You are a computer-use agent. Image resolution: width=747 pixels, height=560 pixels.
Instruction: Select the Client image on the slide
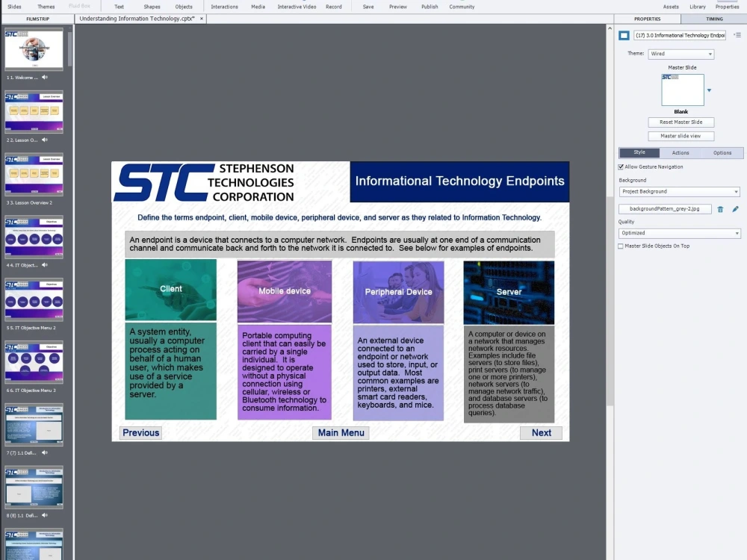click(170, 290)
